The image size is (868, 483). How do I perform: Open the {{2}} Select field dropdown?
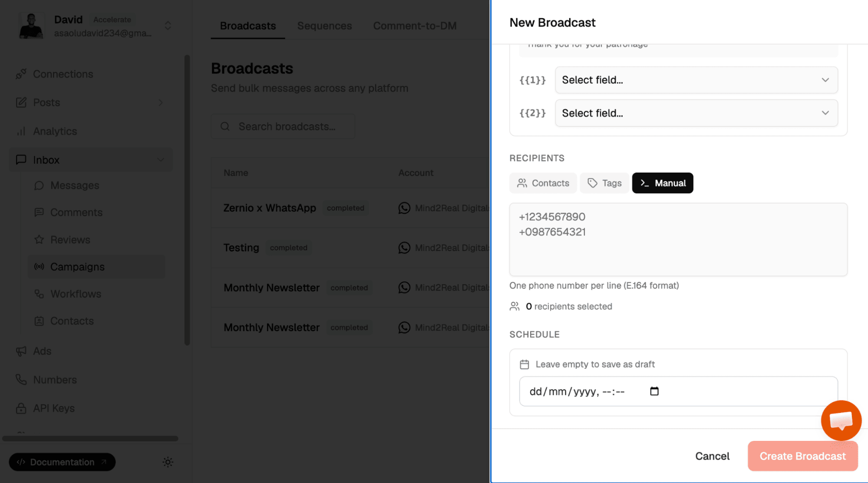[696, 113]
